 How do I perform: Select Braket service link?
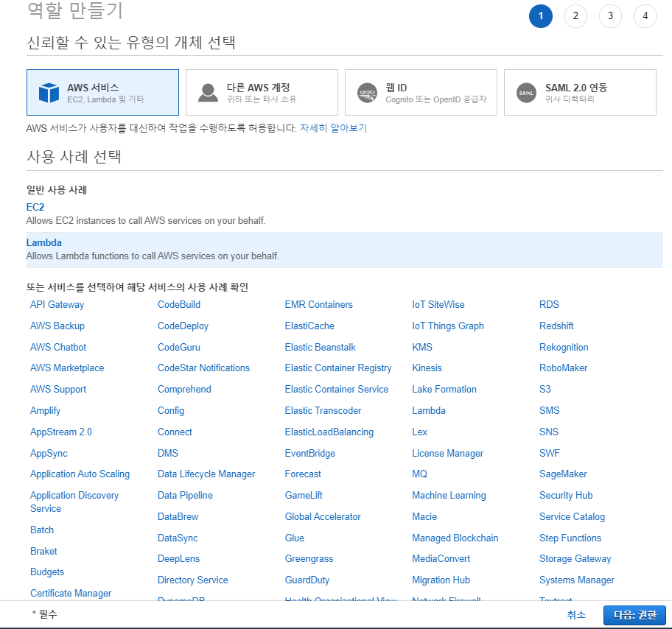[x=43, y=551]
